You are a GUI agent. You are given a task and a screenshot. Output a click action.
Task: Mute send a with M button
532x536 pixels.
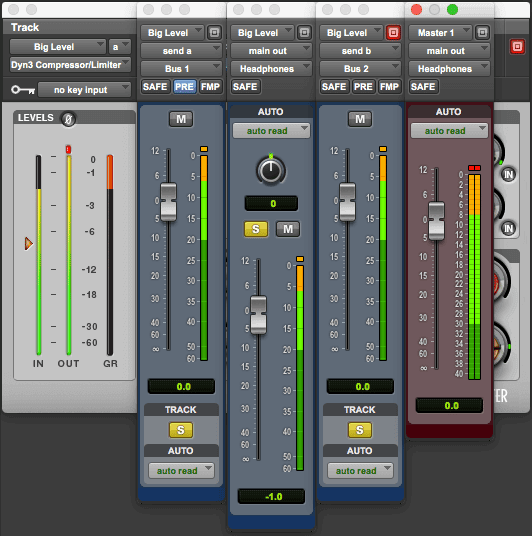(x=181, y=119)
